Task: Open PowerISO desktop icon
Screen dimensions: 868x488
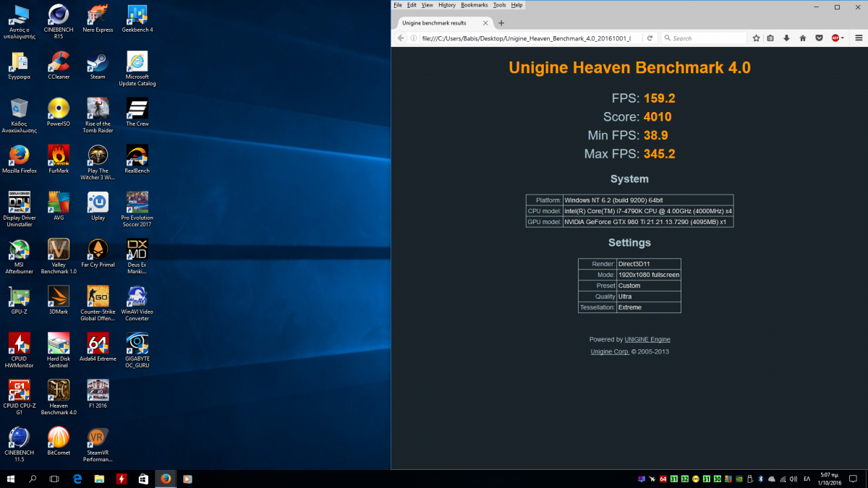Action: pyautogui.click(x=59, y=113)
